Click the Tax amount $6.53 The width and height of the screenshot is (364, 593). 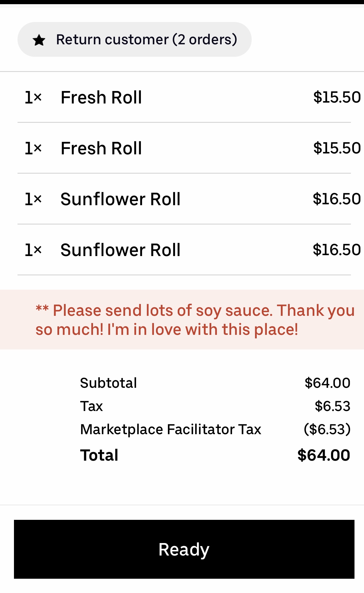coord(332,406)
